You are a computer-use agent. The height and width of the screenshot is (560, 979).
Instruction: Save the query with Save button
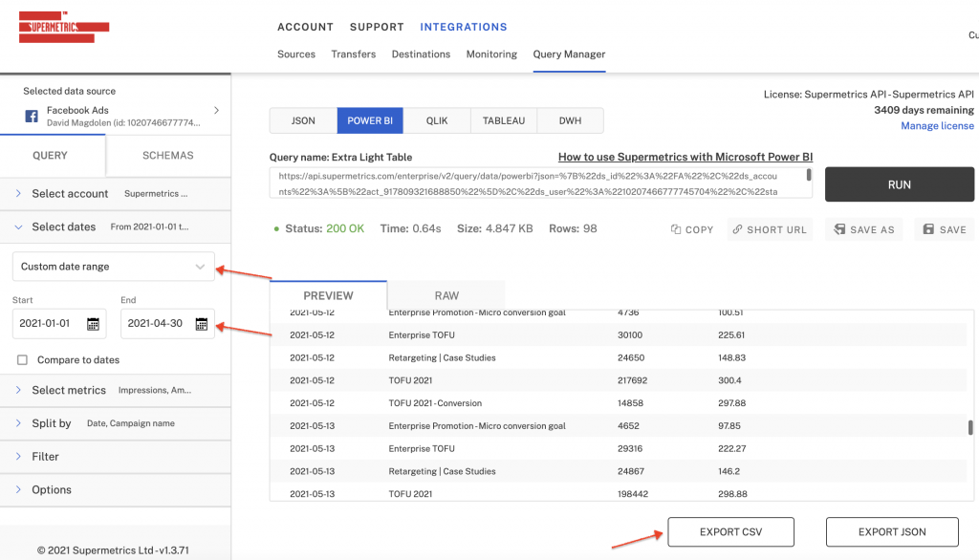pos(944,229)
